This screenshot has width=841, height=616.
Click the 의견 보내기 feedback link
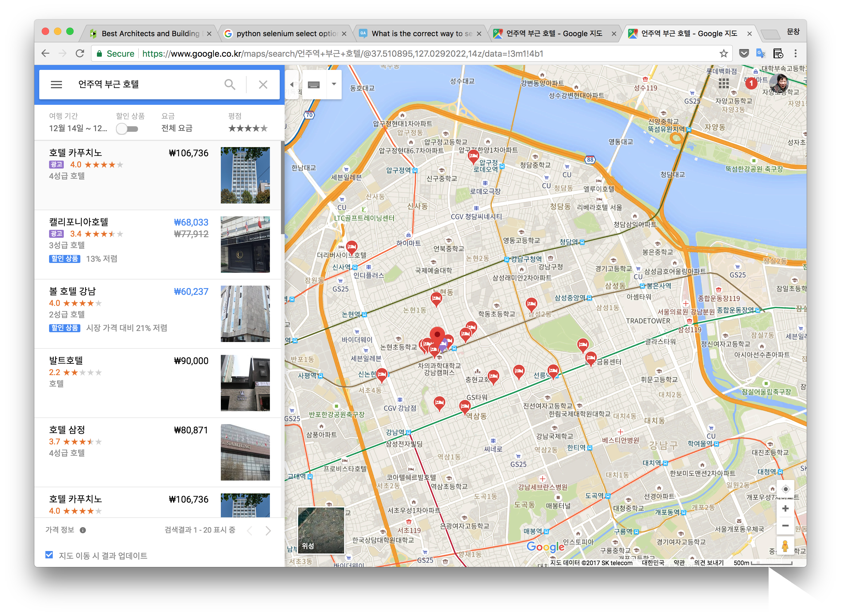tap(709, 563)
